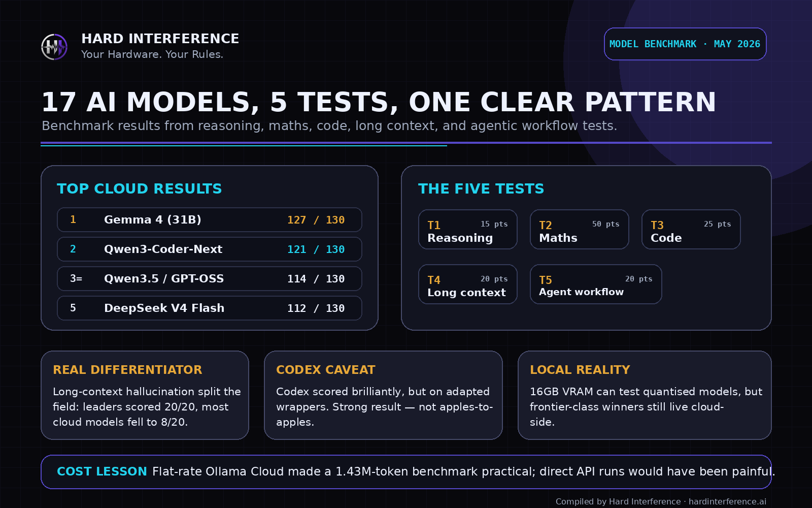Open the T1 Reasoning test card

point(468,230)
